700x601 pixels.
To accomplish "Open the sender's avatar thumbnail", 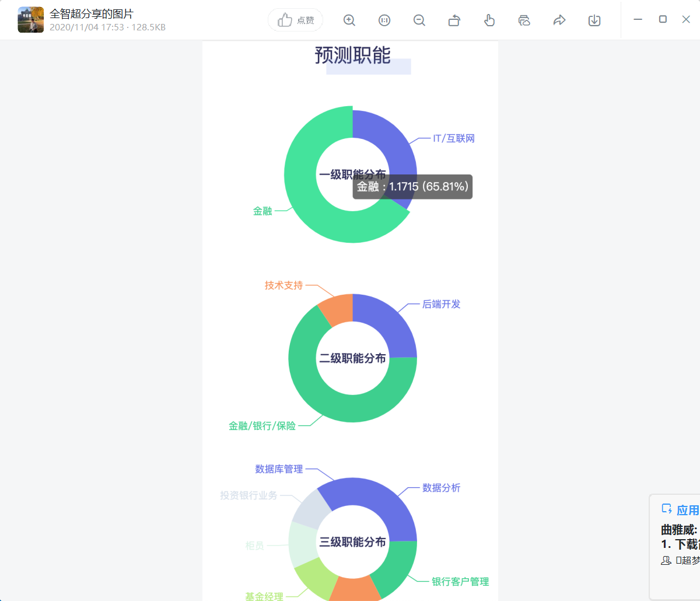I will pyautogui.click(x=31, y=20).
